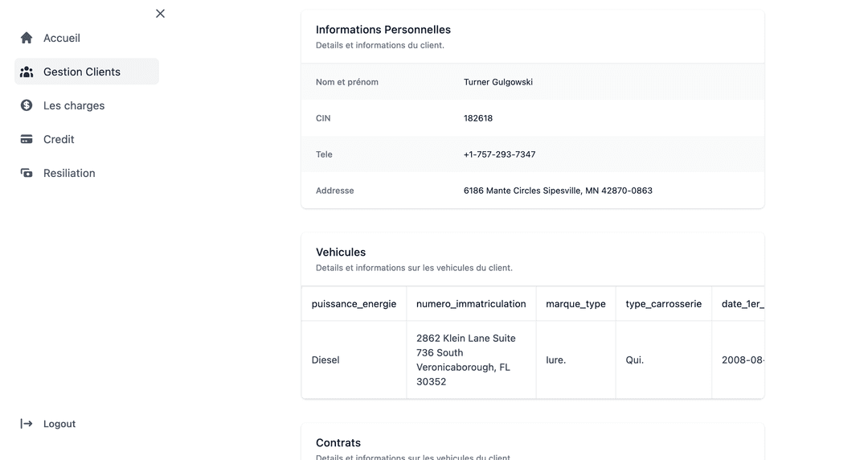
Task: Click the CIN field label
Action: pyautogui.click(x=323, y=118)
